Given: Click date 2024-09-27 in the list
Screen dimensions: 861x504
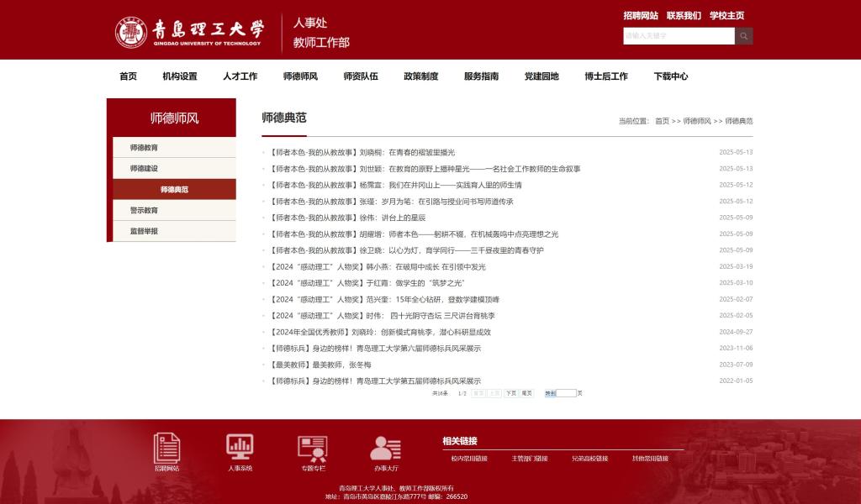Looking at the screenshot, I should point(736,332).
